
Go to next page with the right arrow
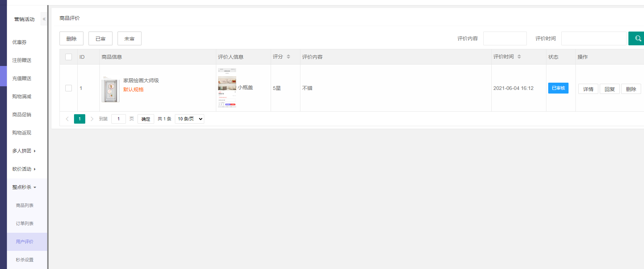pos(92,119)
